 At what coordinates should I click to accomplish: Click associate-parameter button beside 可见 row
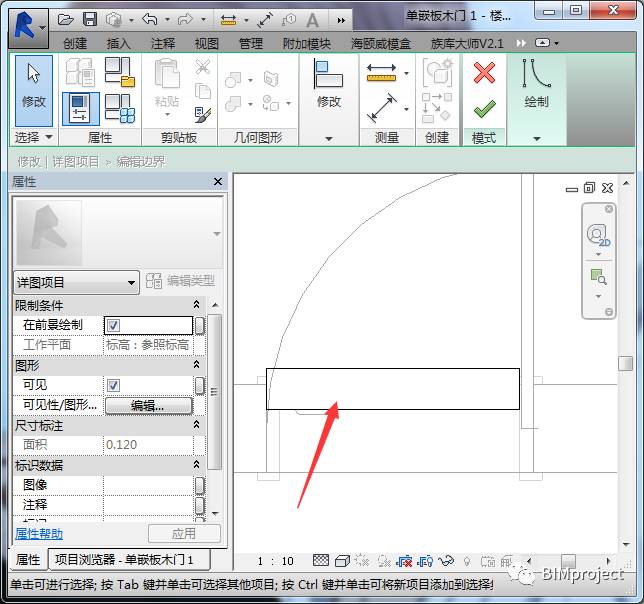click(x=199, y=386)
